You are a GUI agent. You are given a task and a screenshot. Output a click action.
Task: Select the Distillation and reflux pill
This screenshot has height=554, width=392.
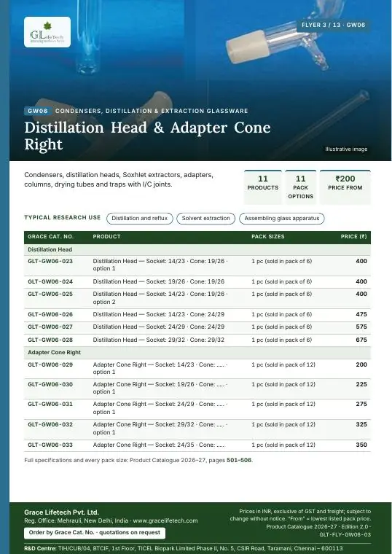point(140,219)
